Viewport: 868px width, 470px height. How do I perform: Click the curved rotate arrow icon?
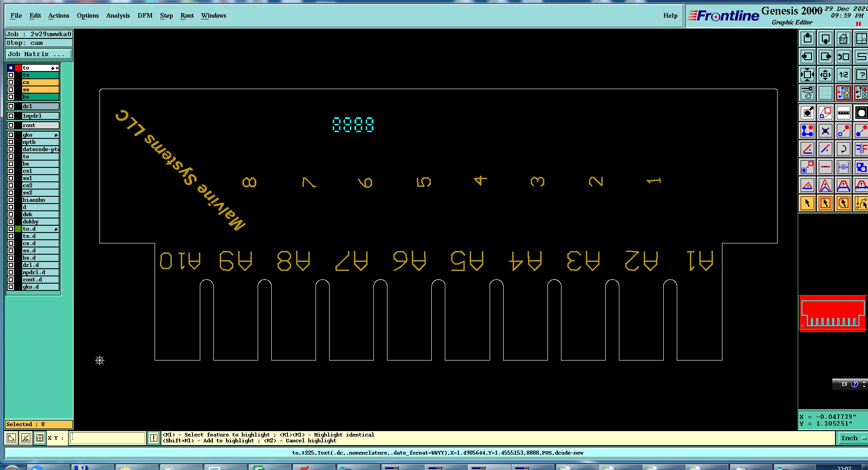(844, 149)
